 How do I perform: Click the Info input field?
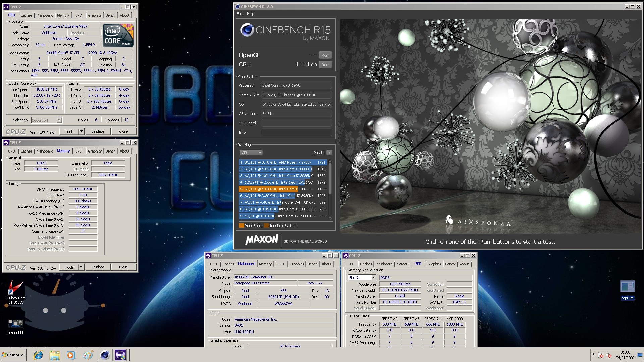(x=297, y=132)
